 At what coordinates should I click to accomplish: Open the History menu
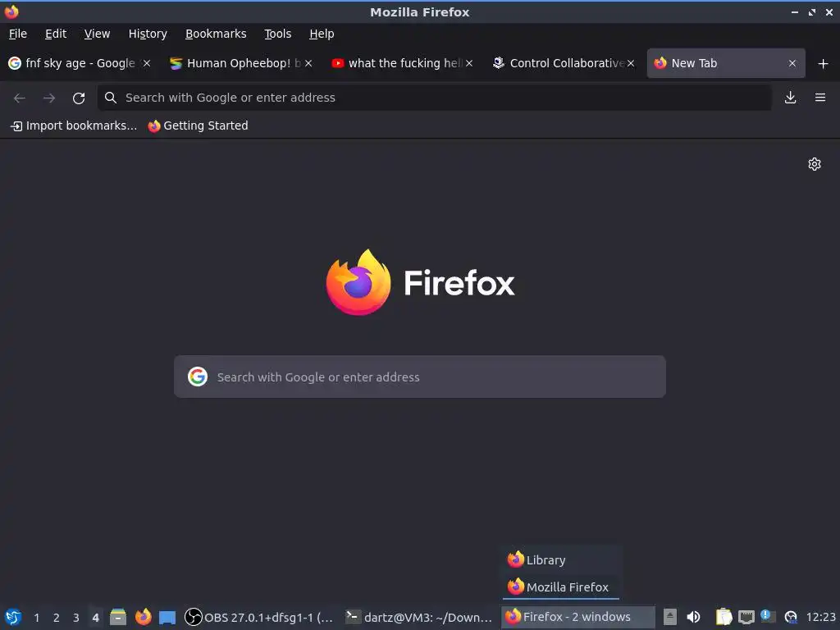(148, 34)
